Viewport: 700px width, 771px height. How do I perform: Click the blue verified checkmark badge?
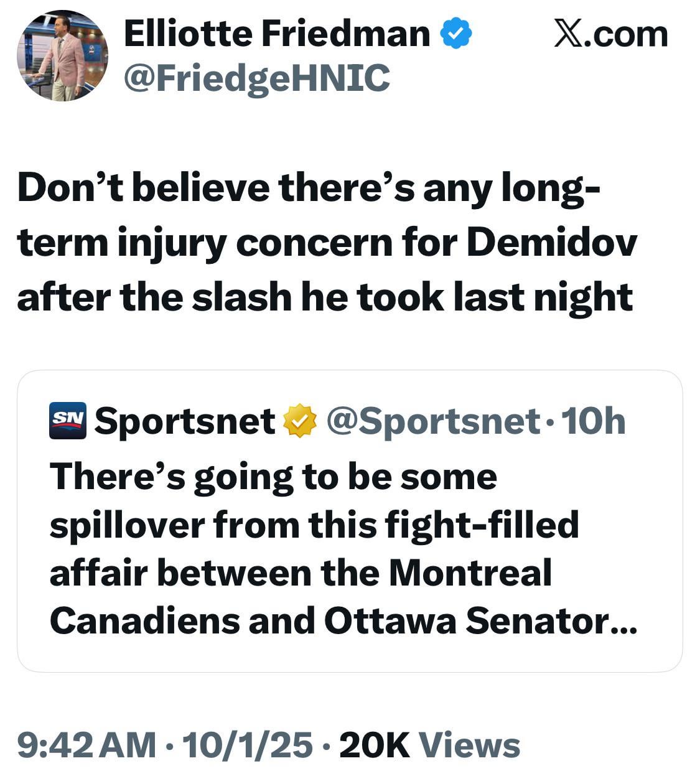pyautogui.click(x=456, y=34)
